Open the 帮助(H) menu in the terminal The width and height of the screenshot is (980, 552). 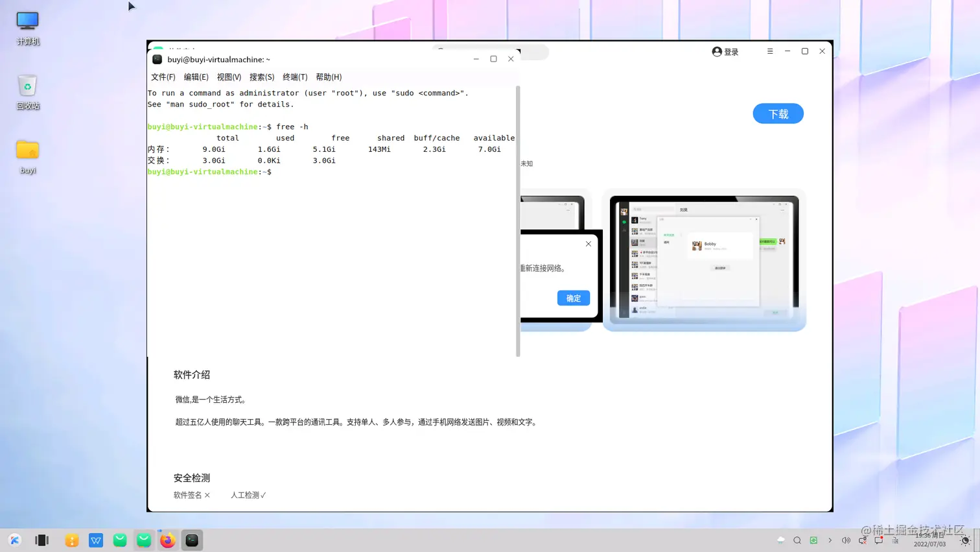point(329,77)
